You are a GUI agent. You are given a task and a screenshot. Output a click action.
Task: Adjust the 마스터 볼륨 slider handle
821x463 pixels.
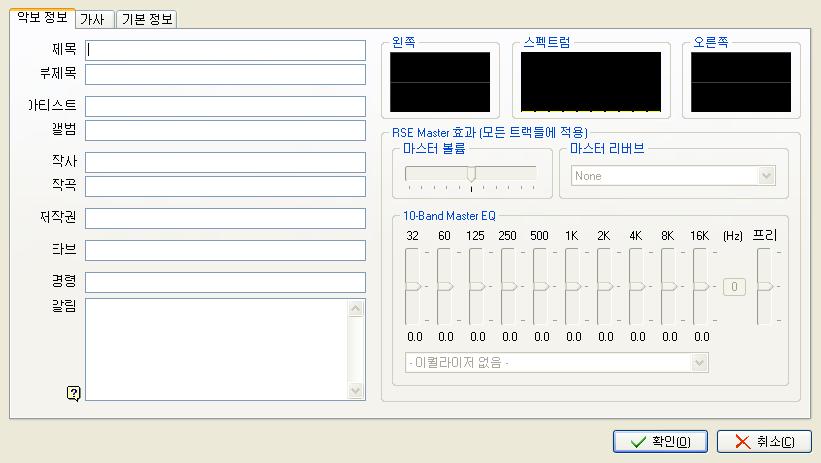point(471,174)
